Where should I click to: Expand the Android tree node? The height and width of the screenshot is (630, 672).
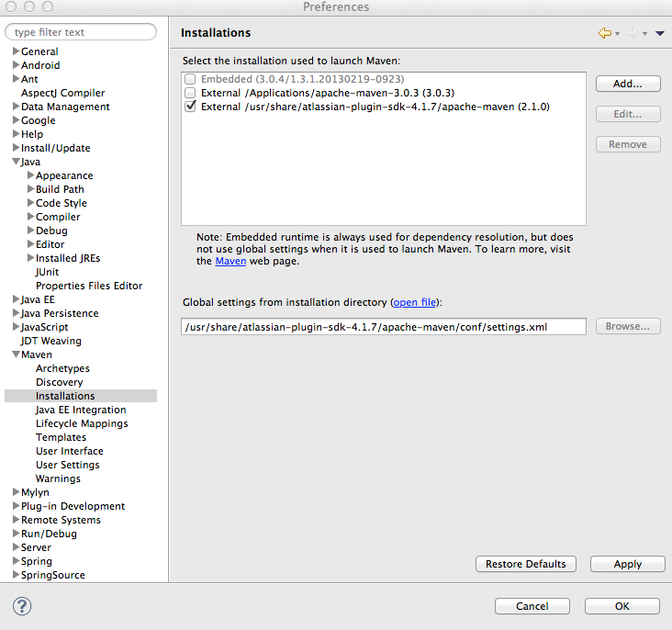[x=16, y=65]
